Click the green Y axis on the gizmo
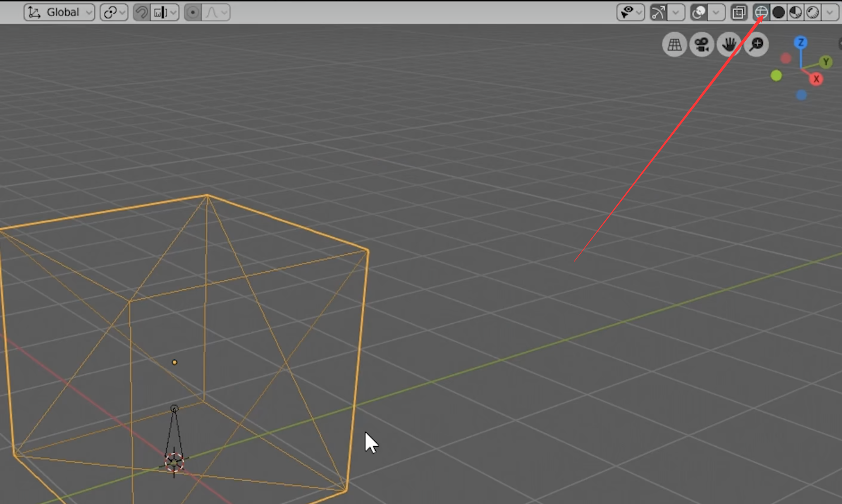The height and width of the screenshot is (504, 842). (826, 62)
